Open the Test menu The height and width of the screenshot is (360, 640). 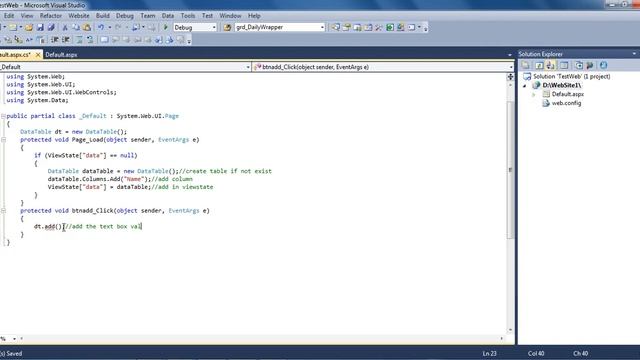tap(207, 16)
